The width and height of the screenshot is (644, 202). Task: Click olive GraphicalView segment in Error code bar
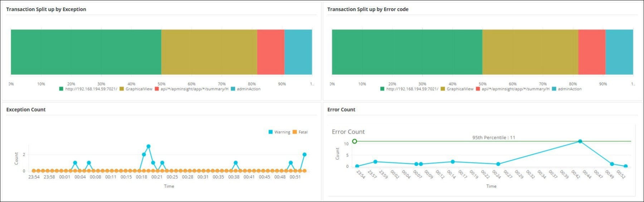point(531,52)
